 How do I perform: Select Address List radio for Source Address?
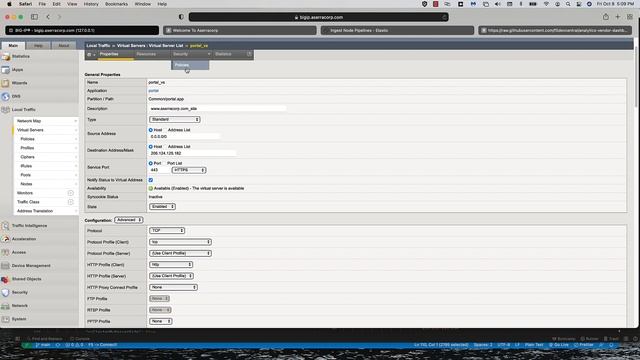[166, 130]
